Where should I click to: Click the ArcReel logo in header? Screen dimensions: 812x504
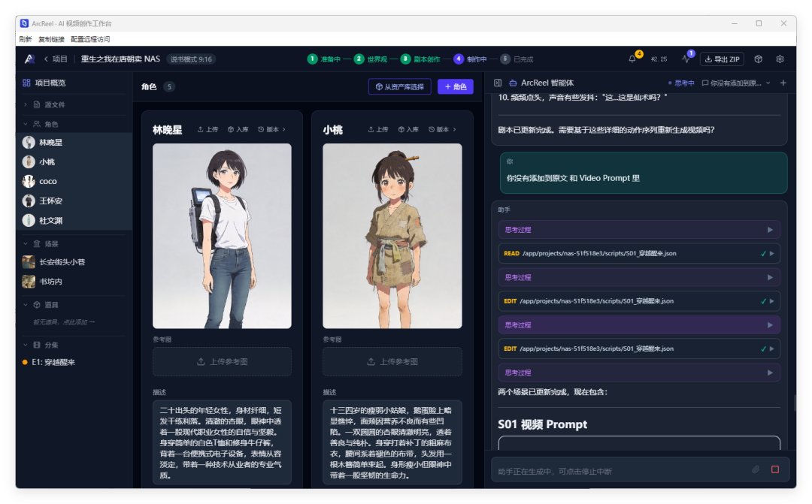29,59
